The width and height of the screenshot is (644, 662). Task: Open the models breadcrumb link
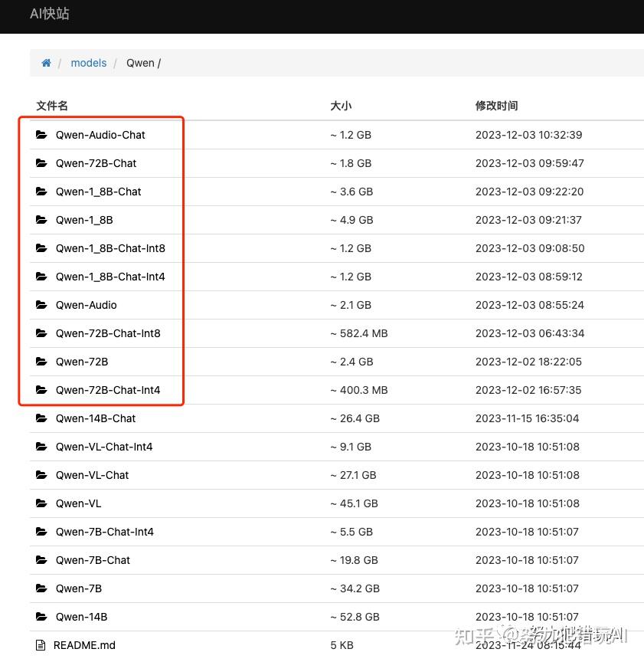pyautogui.click(x=88, y=63)
